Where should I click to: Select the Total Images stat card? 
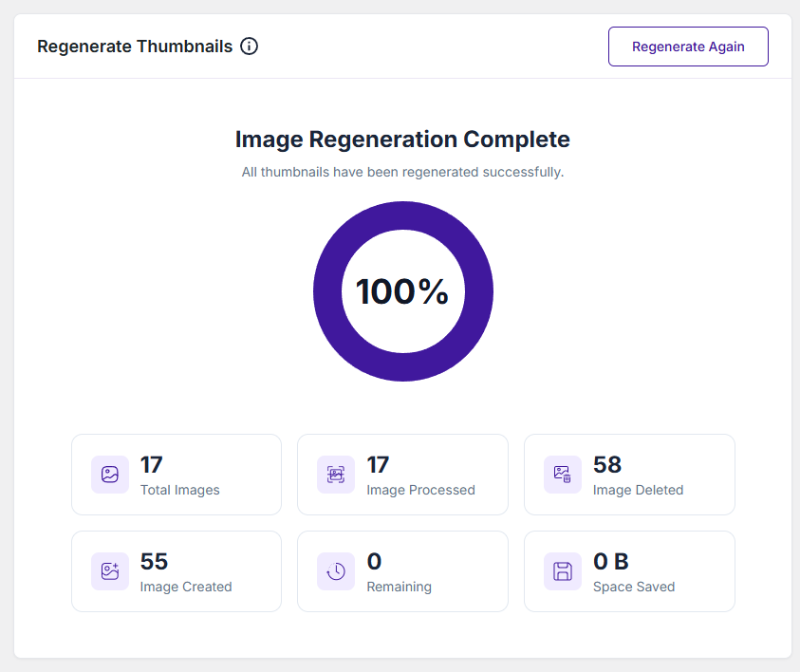pyautogui.click(x=177, y=475)
